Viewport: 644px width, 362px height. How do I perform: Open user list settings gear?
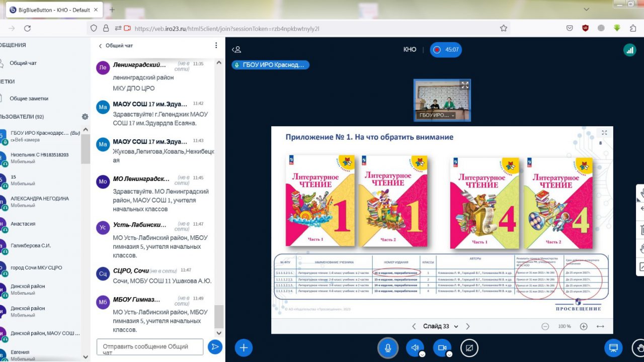click(x=85, y=117)
